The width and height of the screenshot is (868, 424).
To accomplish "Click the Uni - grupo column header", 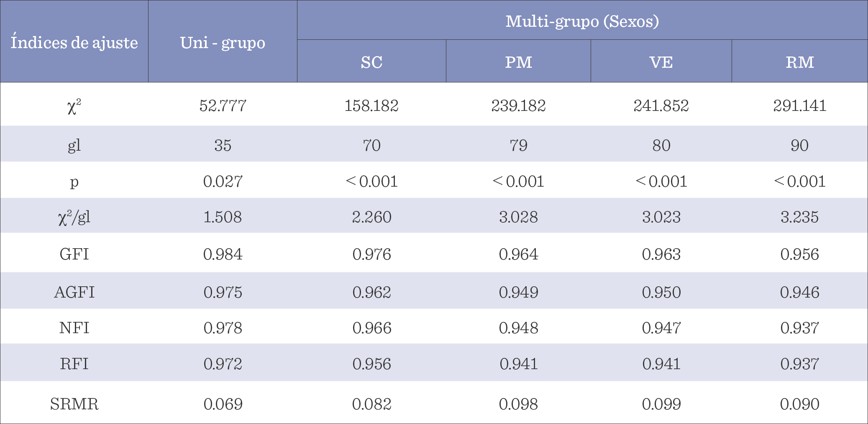I will coord(223,43).
